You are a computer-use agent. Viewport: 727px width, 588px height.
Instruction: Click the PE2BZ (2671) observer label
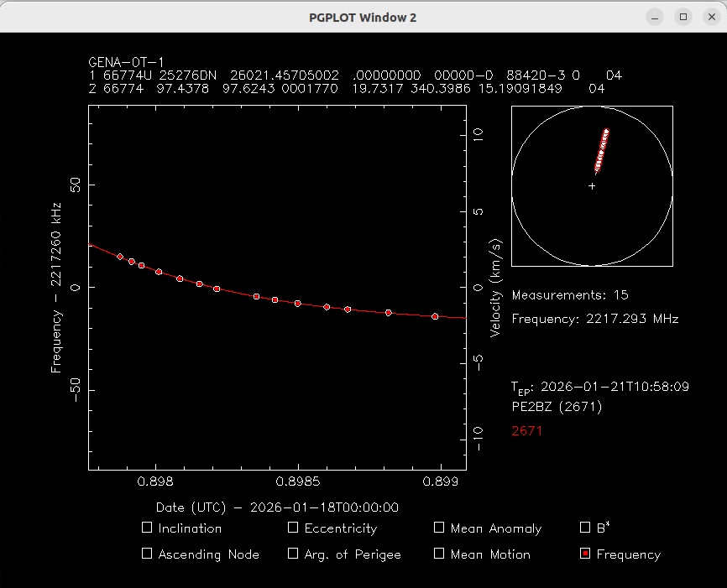point(557,407)
